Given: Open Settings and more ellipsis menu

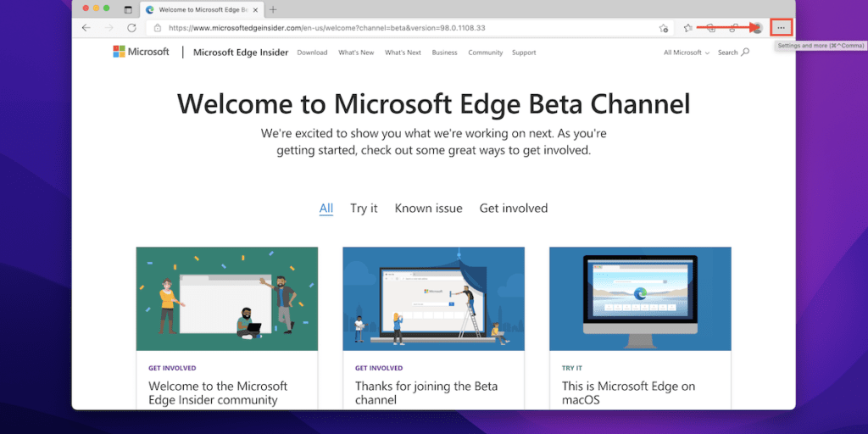Looking at the screenshot, I should pyautogui.click(x=781, y=28).
